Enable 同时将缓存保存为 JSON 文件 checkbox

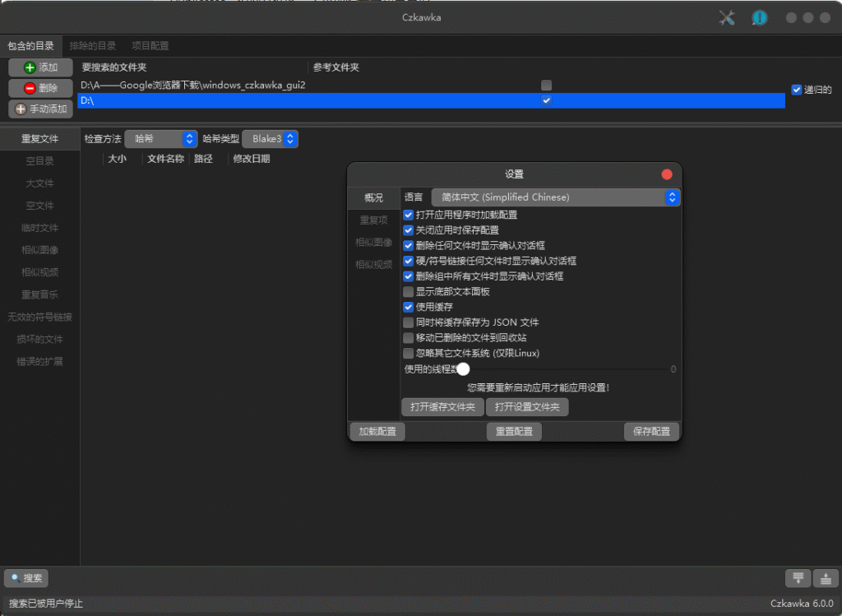coord(408,322)
